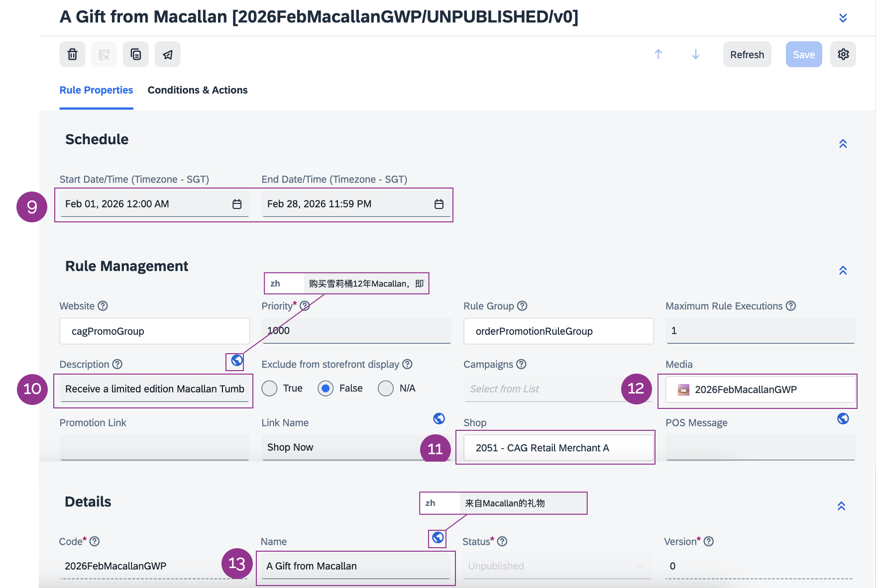Open the settings gear icon
This screenshot has height=588, width=876.
pos(843,54)
